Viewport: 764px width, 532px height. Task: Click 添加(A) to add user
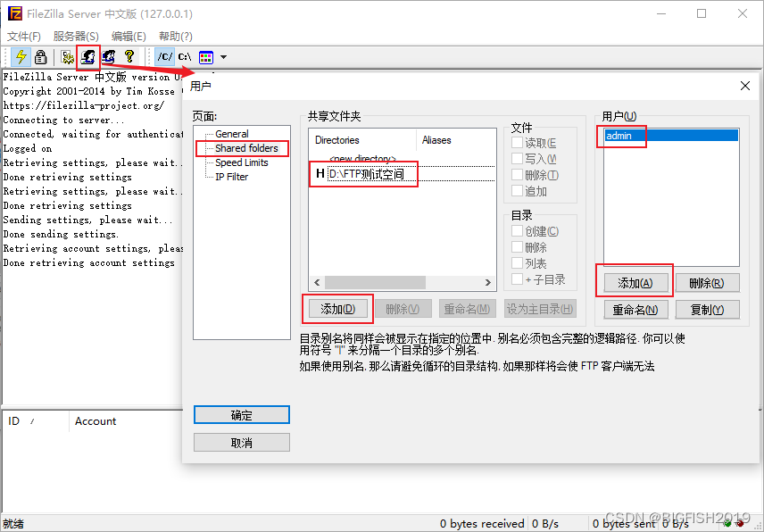click(x=635, y=283)
